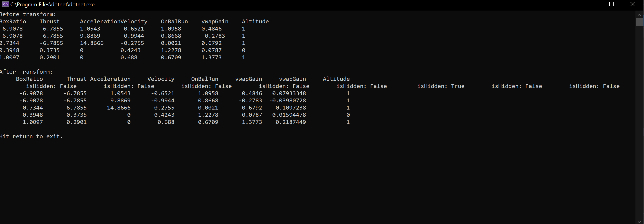Select the 'isHidden: True' label

click(x=441, y=86)
